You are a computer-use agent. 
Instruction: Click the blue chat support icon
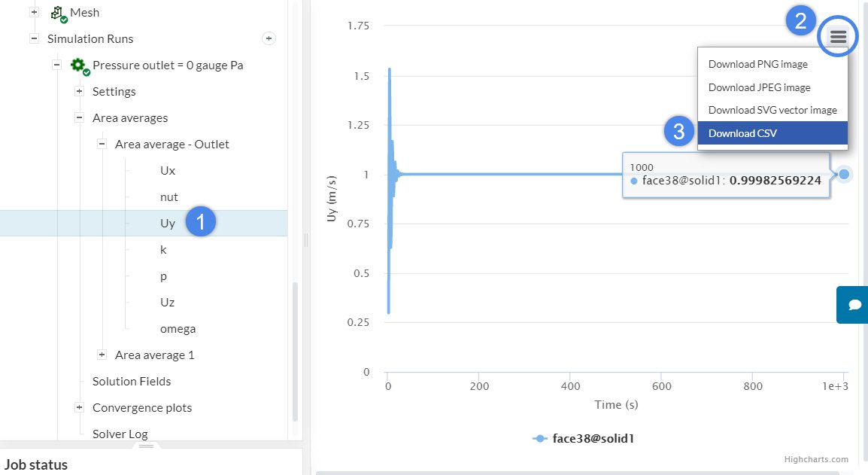coord(854,304)
